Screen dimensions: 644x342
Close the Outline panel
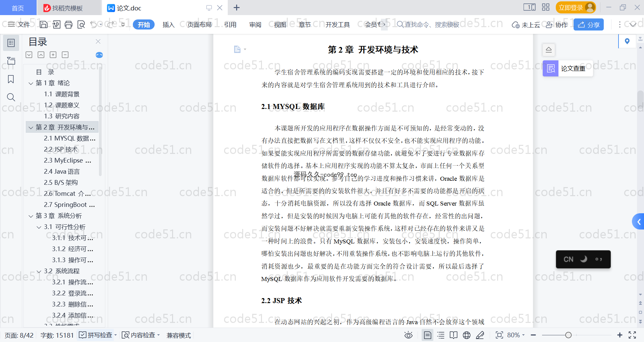98,41
